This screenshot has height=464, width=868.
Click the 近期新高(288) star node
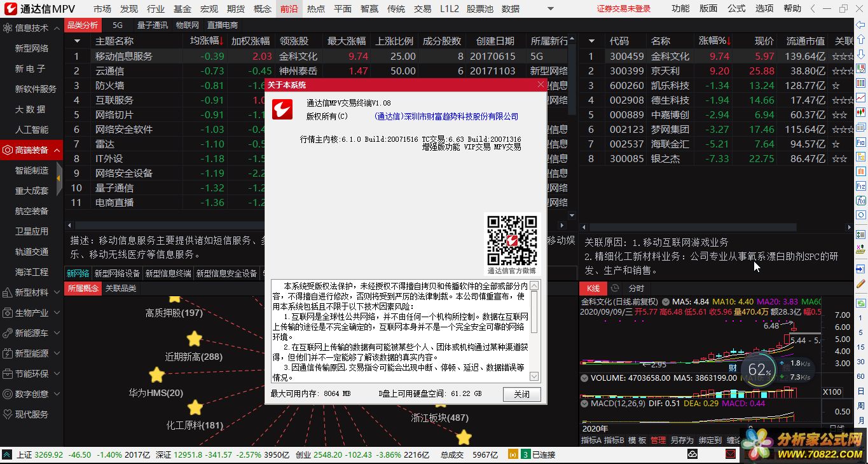pyautogui.click(x=194, y=339)
